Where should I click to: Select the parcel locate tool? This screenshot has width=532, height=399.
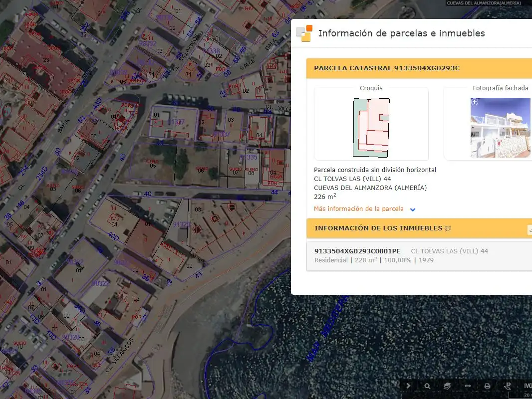pos(508,386)
